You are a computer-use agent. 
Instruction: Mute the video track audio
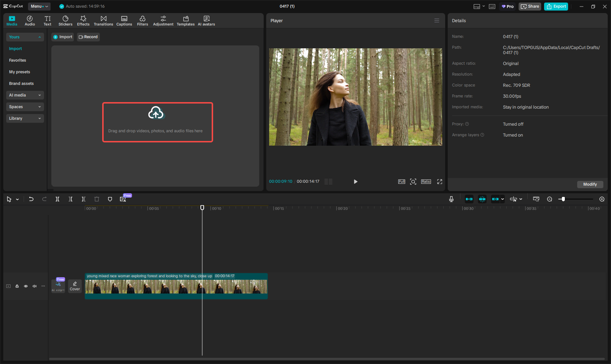tap(35, 286)
